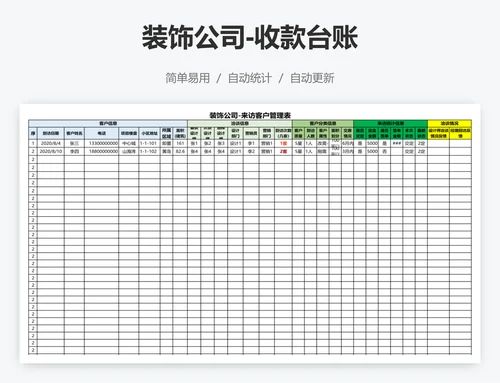Image resolution: width=500 pixels, height=383 pixels.
Task: Select the 5000 cell in 张三 row
Action: tap(372, 143)
